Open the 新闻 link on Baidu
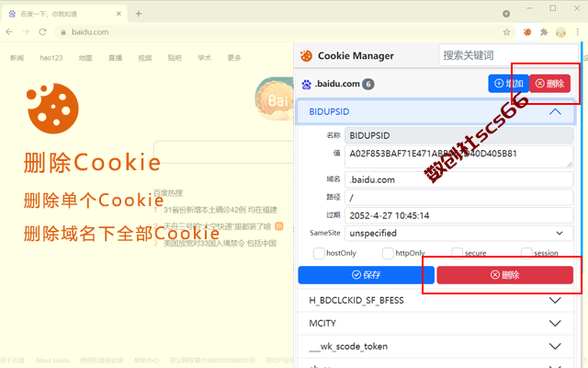Image resolution: width=588 pixels, height=368 pixels. pos(17,58)
